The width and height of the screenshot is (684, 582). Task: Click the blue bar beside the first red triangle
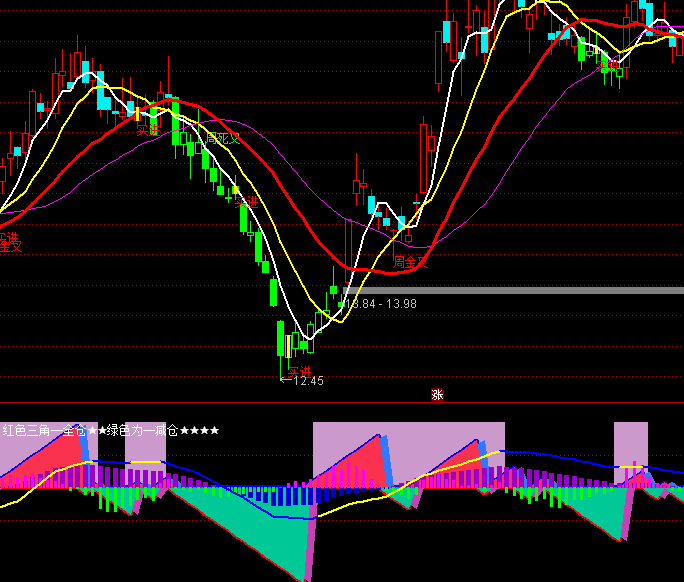84,449
